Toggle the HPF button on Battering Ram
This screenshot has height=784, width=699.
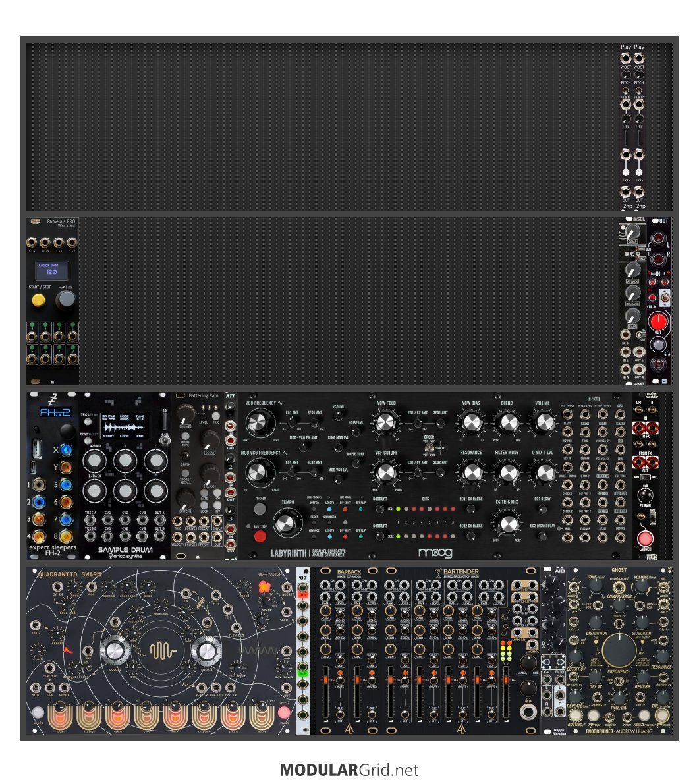click(217, 493)
